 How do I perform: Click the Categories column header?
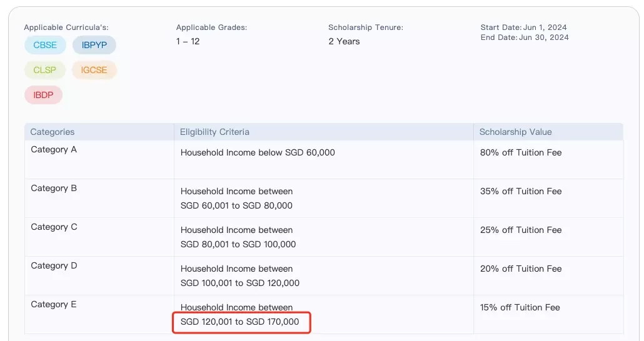pyautogui.click(x=52, y=132)
